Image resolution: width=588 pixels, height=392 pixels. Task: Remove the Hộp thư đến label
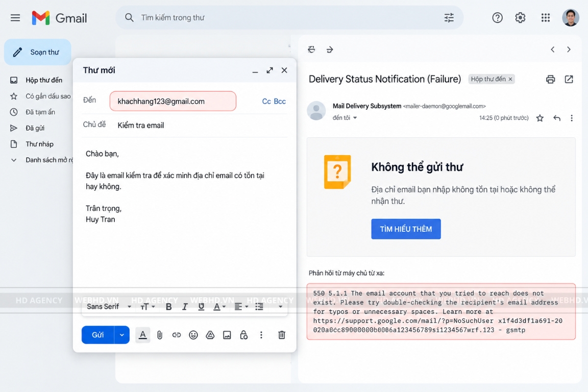click(510, 79)
